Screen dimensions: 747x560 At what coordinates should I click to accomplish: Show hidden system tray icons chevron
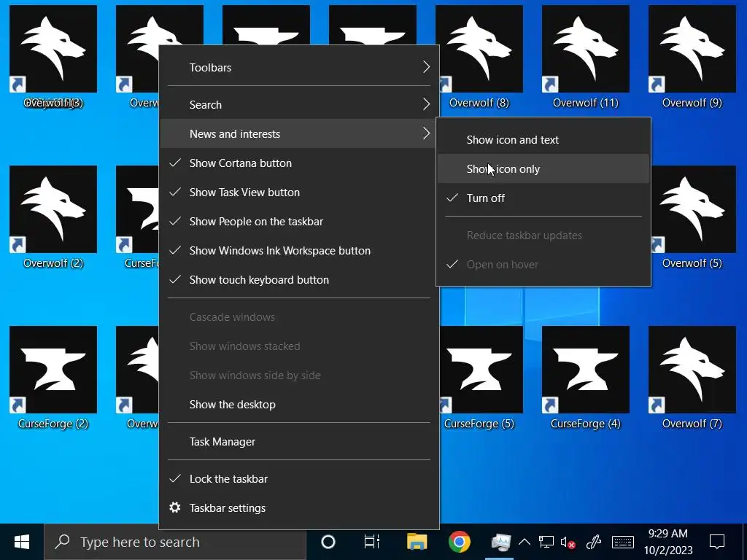[x=525, y=542]
